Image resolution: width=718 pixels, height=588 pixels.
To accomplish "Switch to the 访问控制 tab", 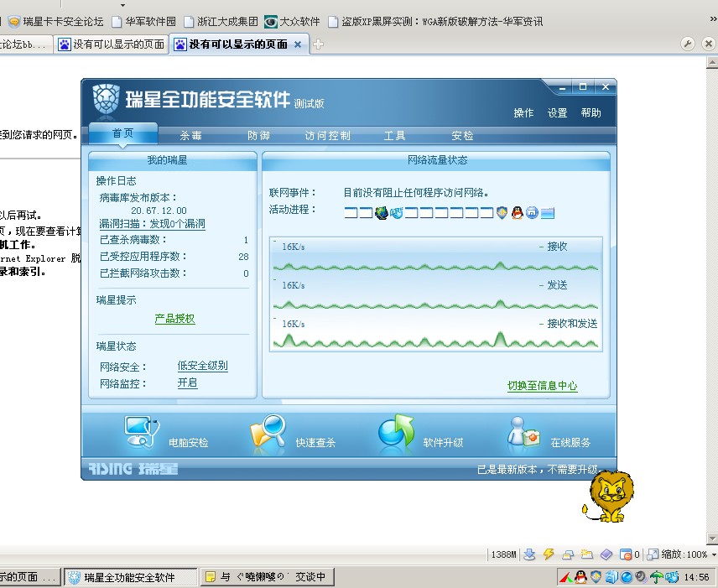I will [327, 136].
